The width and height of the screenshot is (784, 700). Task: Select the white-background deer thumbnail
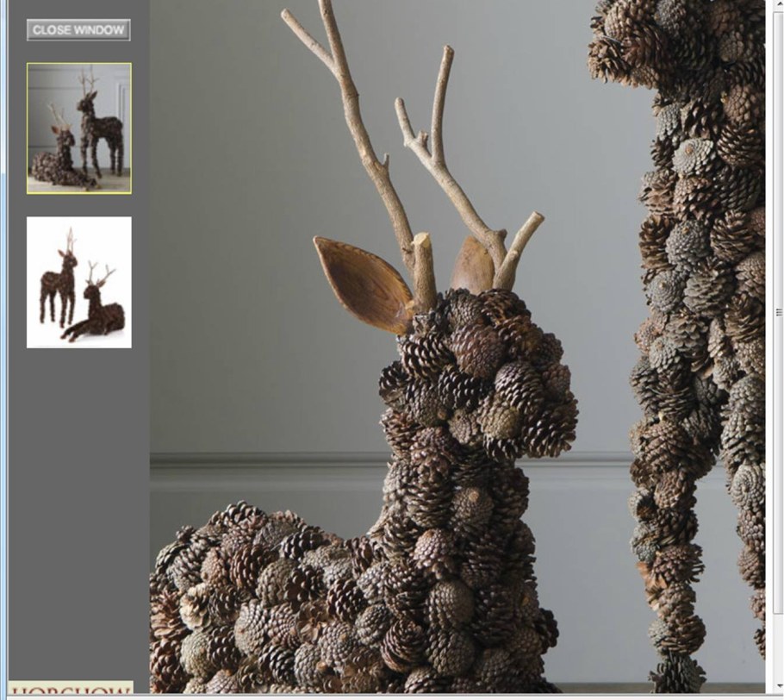(78, 282)
